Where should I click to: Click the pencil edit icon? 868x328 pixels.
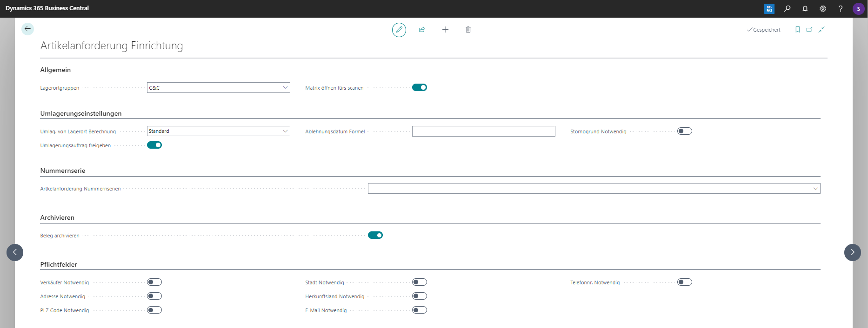click(399, 30)
